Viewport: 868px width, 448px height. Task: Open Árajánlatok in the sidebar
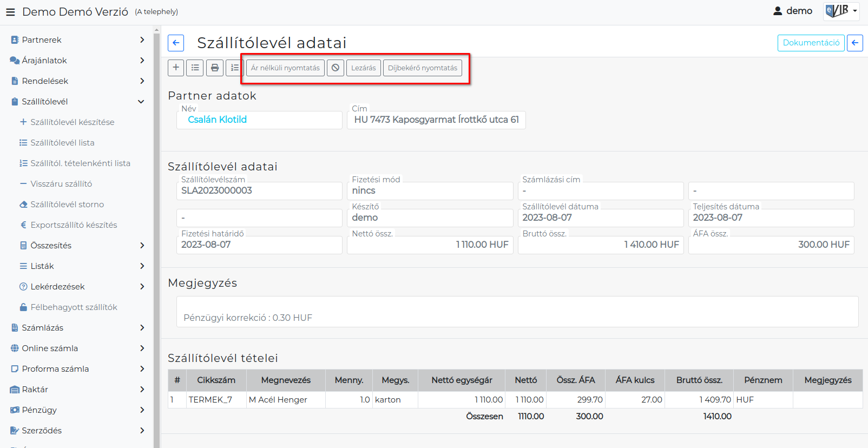[44, 60]
